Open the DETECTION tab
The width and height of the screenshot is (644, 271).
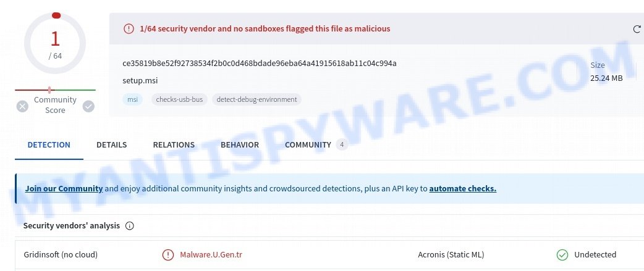tap(49, 144)
